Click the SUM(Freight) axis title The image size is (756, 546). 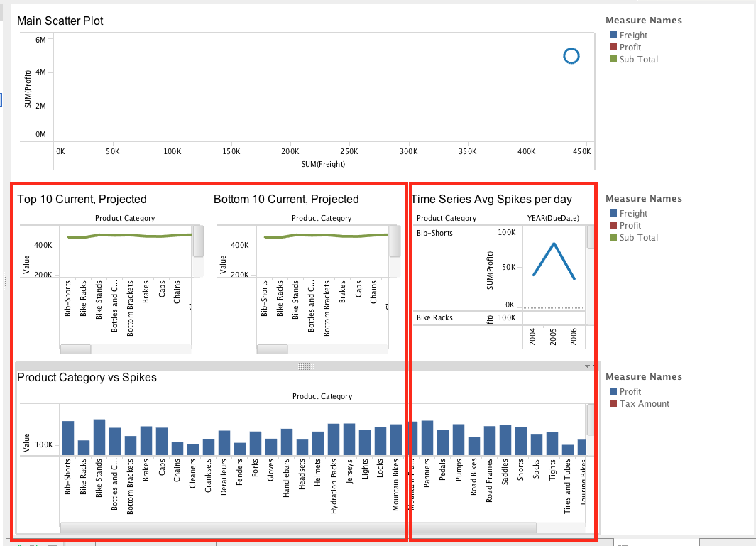point(324,164)
